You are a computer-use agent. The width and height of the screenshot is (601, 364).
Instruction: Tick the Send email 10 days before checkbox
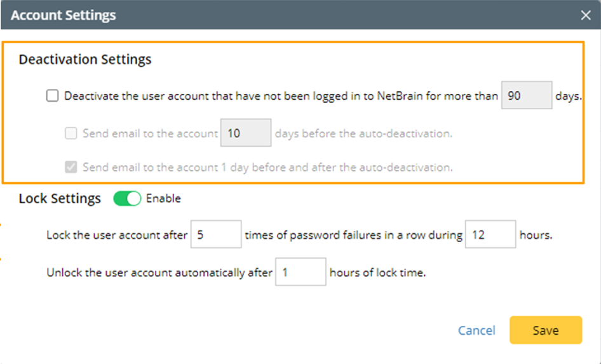[71, 133]
